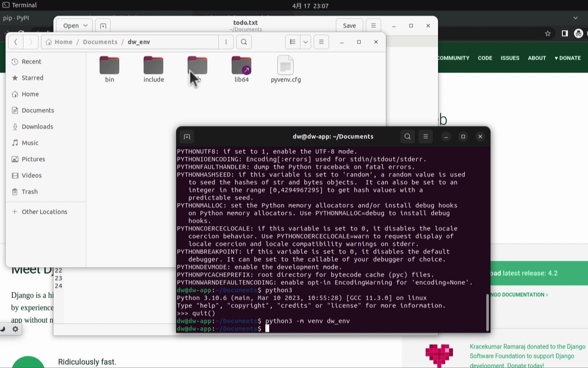
Task: Click the latest release 4.2 button
Action: [539, 273]
